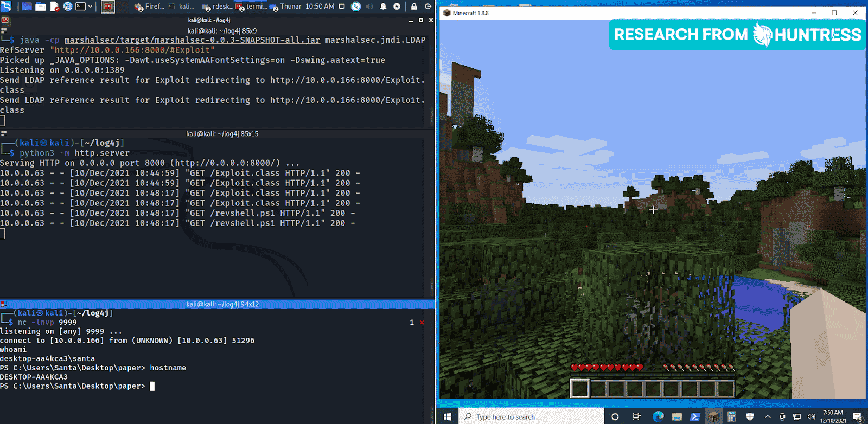Click the Meet Now tray icon
The height and width of the screenshot is (424, 868).
[782, 416]
